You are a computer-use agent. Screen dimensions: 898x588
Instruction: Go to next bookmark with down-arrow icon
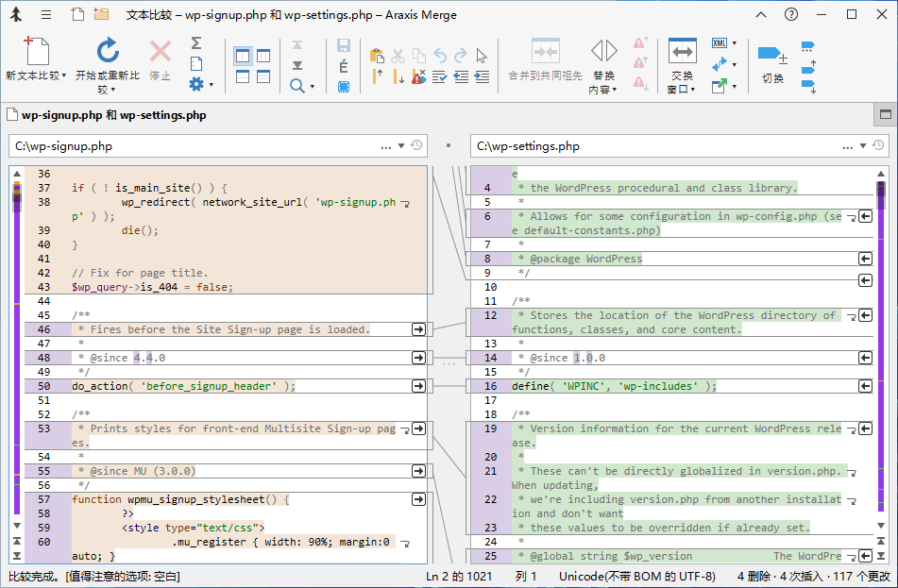(x=808, y=87)
